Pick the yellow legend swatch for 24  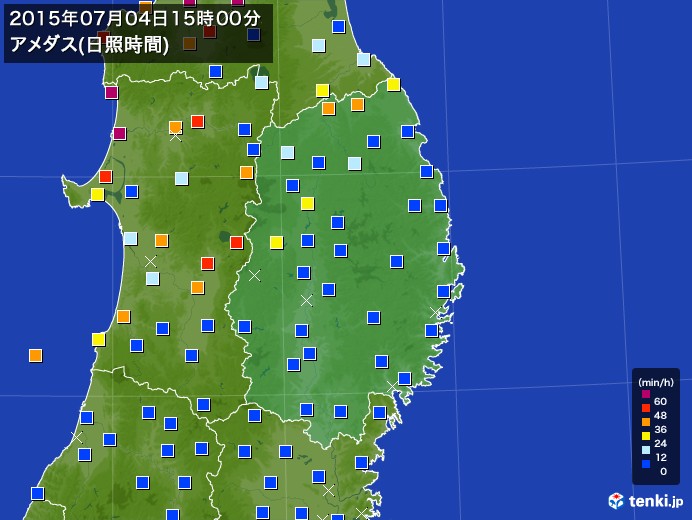(646, 436)
